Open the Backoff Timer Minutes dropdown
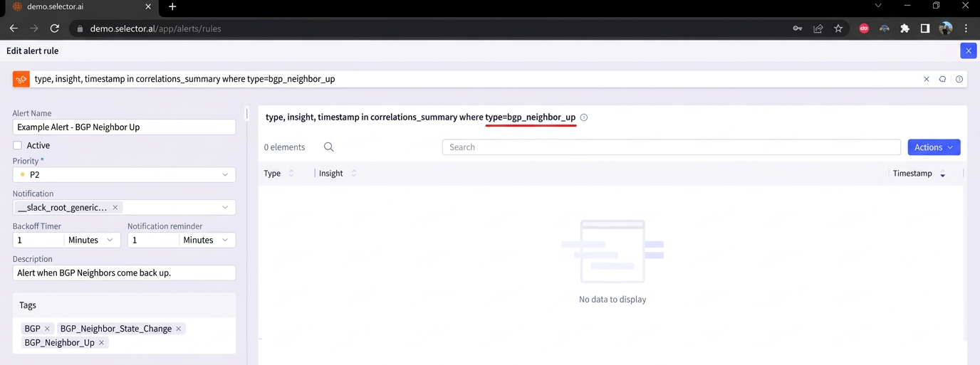980x365 pixels. coord(92,240)
